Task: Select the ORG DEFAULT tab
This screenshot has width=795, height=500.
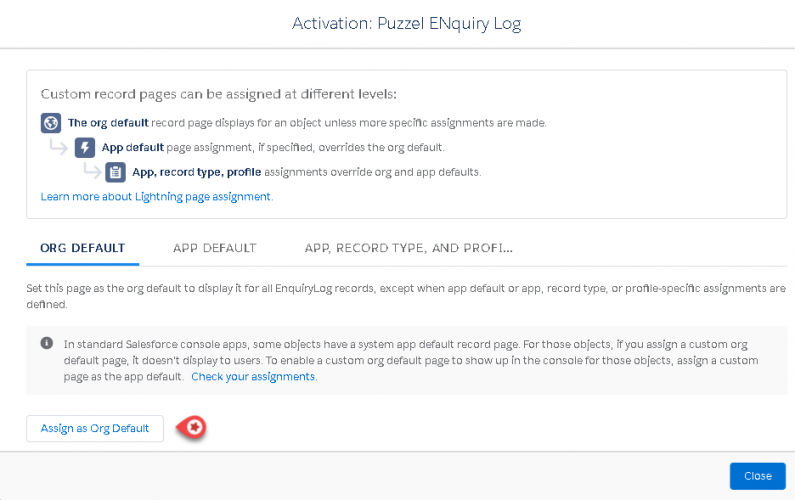Action: pos(83,248)
